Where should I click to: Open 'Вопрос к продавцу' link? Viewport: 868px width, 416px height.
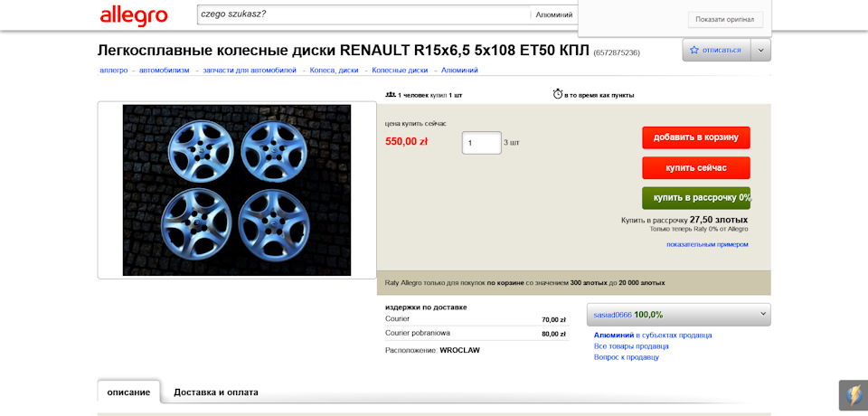pos(626,357)
